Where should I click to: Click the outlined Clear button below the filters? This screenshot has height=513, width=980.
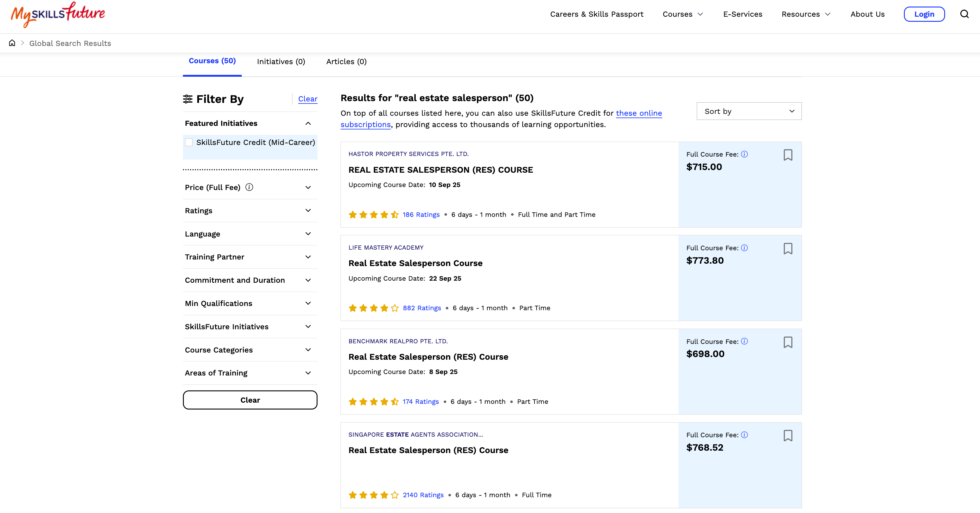(250, 400)
